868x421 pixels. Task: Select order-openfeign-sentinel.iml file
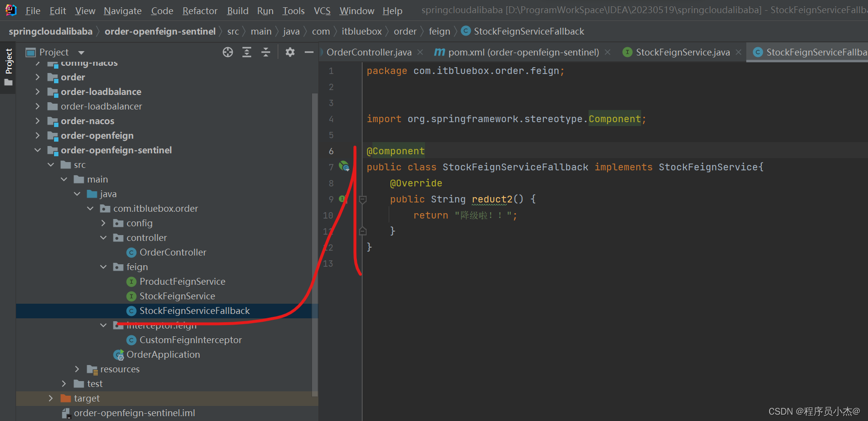pyautogui.click(x=134, y=413)
